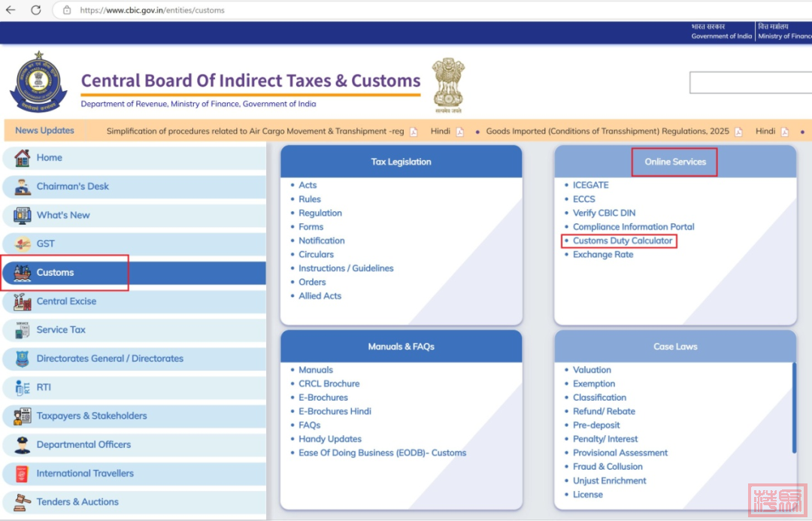The width and height of the screenshot is (812, 521).
Task: Open the E-Brochures Hindi link
Action: 335,412
